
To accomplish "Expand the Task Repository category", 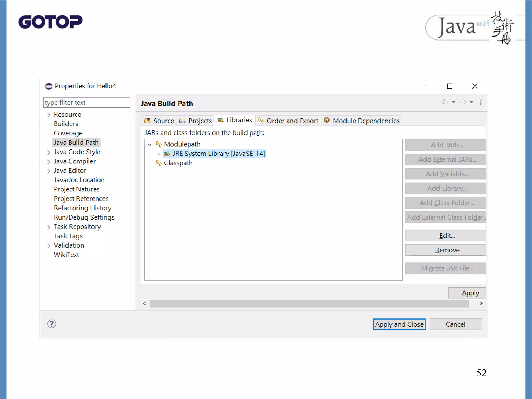I will coord(49,227).
